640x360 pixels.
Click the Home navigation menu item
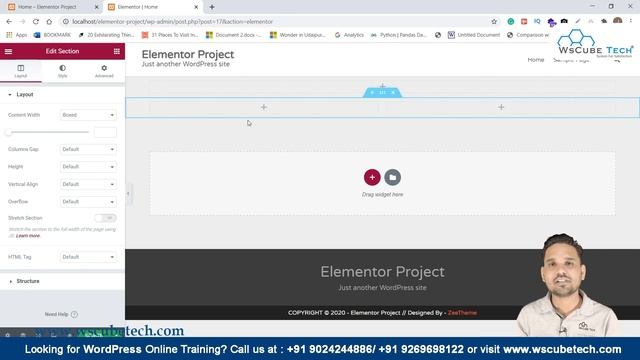coord(536,60)
